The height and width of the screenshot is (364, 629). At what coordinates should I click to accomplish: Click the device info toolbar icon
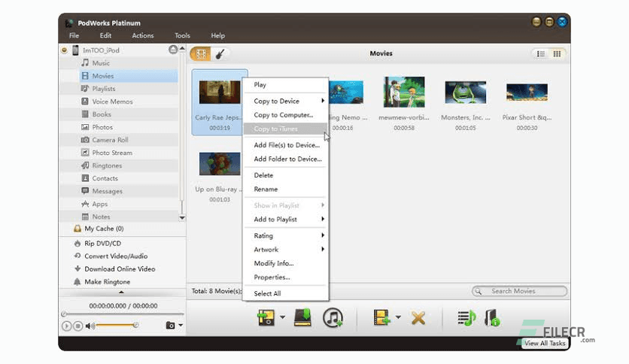[492, 318]
